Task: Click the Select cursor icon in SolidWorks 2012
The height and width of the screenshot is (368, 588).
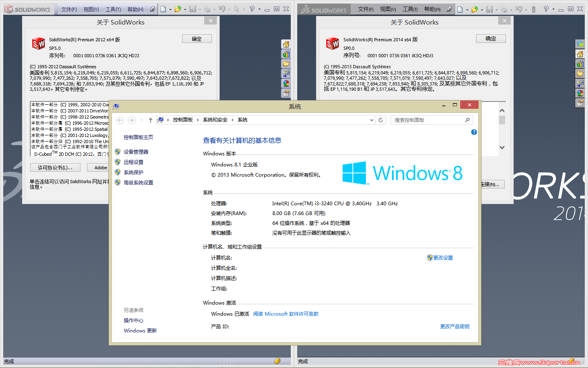Action: coord(237,9)
